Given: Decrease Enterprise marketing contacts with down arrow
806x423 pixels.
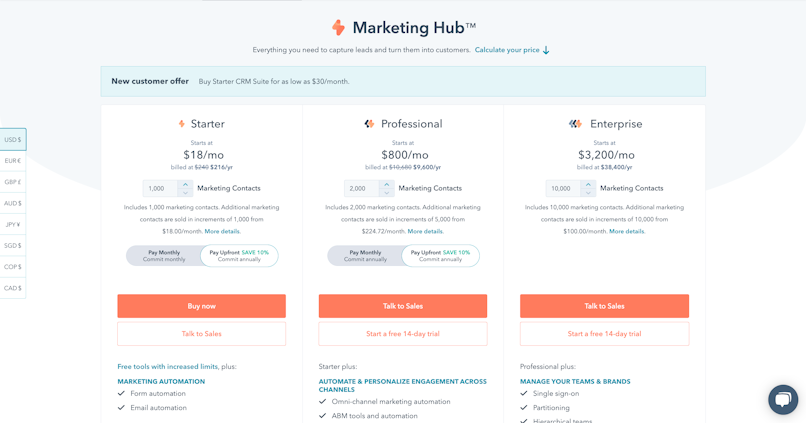Looking at the screenshot, I should click(588, 193).
